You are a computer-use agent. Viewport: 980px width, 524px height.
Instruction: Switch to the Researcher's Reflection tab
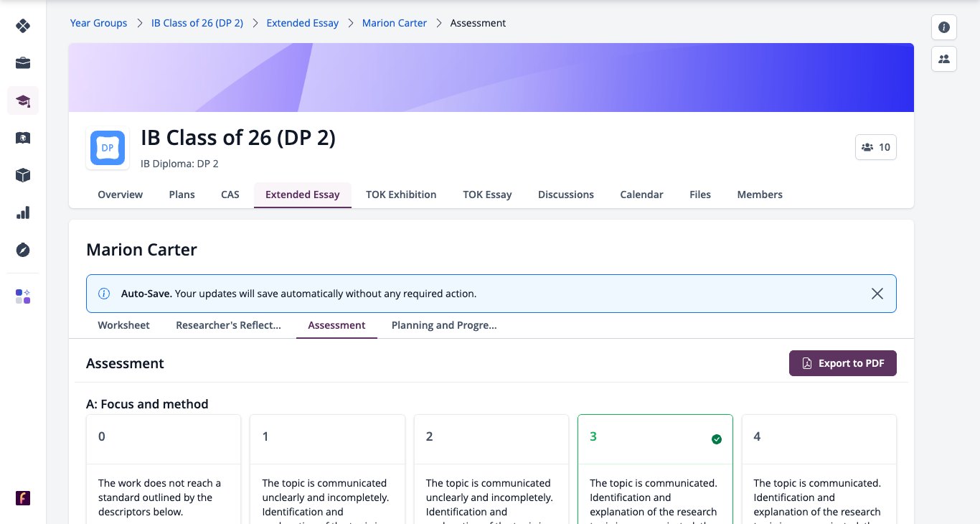coord(228,325)
